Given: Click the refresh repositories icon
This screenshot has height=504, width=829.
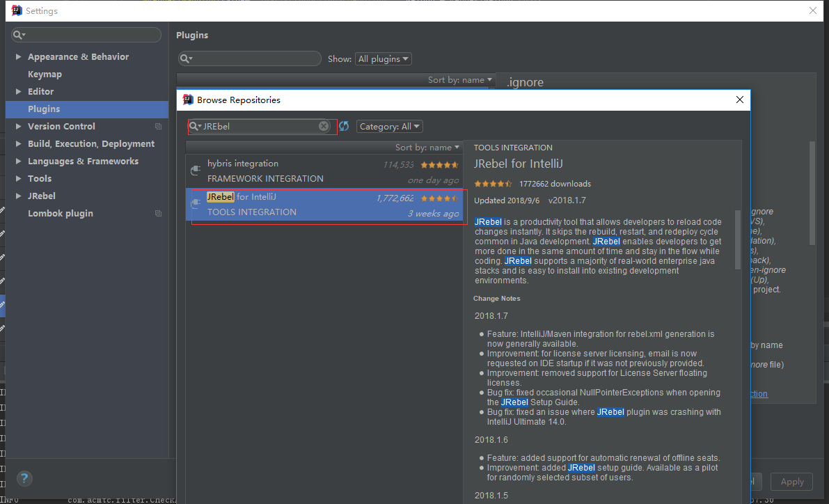Looking at the screenshot, I should [x=344, y=126].
